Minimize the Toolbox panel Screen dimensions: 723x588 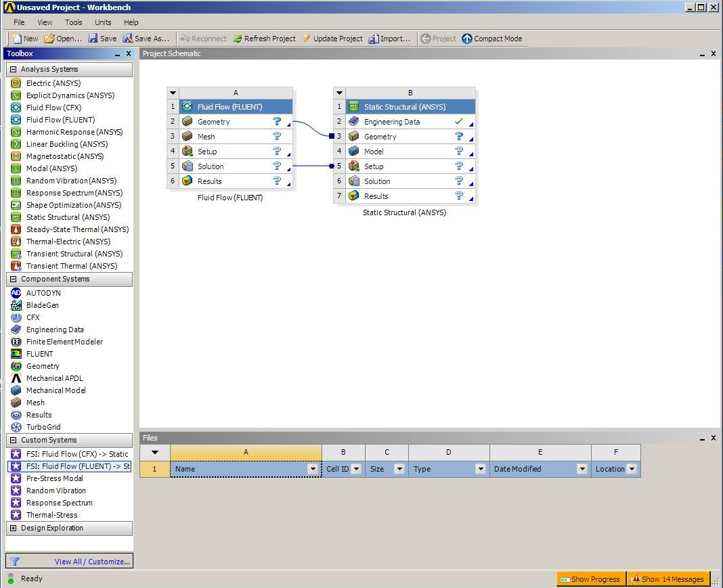click(117, 54)
